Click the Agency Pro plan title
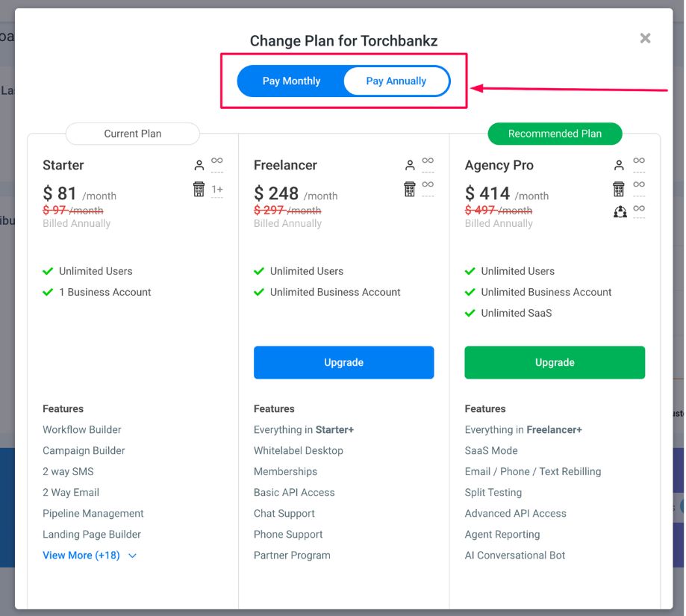The height and width of the screenshot is (616, 686). [x=499, y=165]
